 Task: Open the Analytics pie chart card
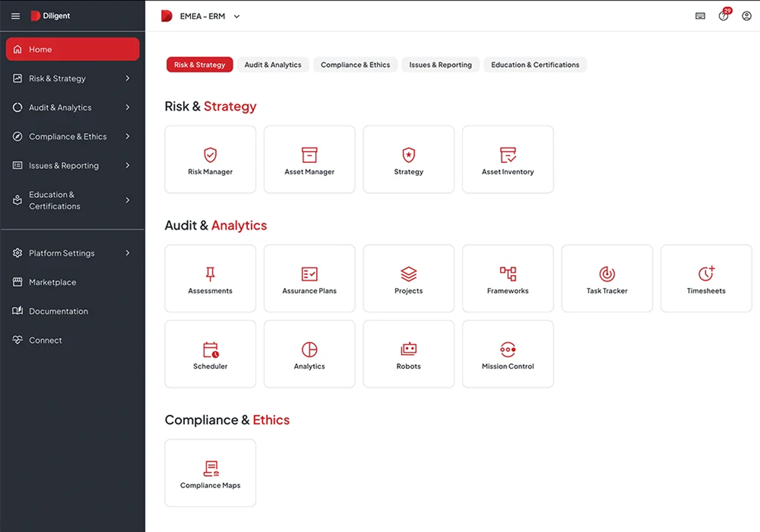(x=310, y=354)
